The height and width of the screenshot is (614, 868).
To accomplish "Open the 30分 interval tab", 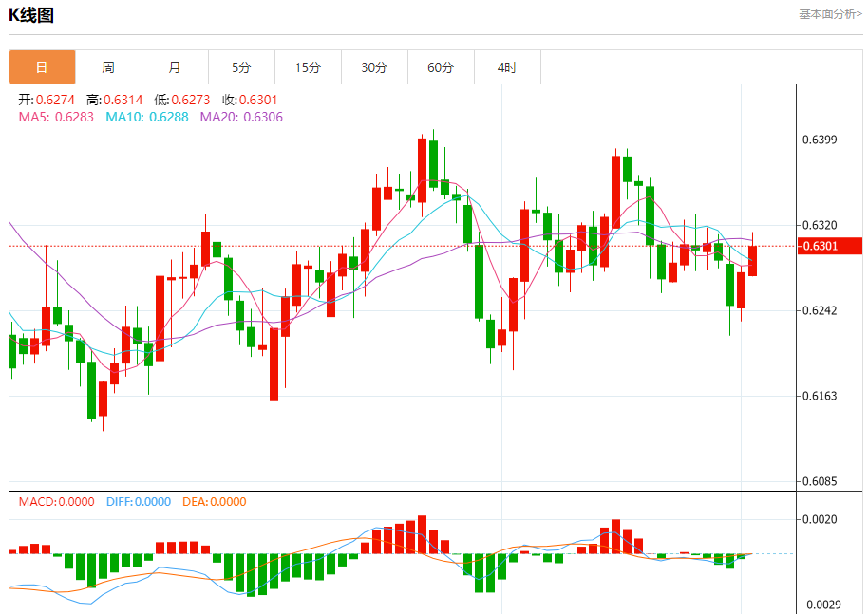I will (x=374, y=67).
